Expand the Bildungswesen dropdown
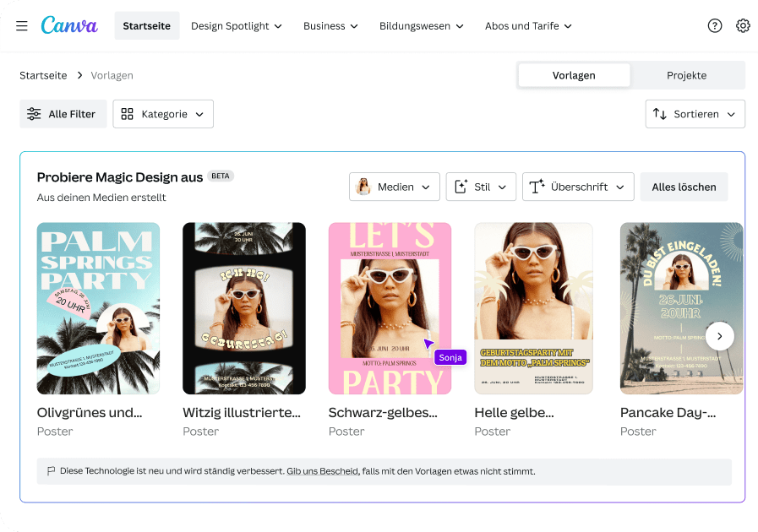 point(422,26)
